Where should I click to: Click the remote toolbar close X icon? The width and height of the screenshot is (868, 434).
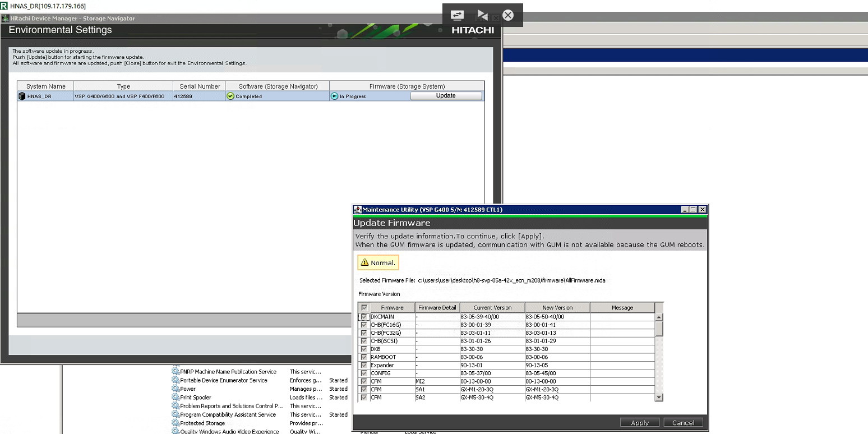point(508,15)
